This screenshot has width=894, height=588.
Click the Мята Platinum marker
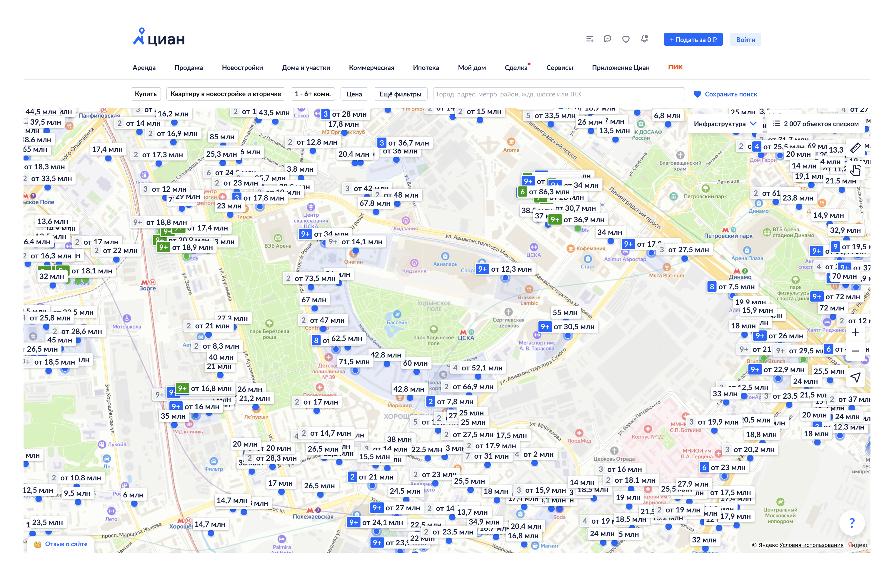(667, 267)
